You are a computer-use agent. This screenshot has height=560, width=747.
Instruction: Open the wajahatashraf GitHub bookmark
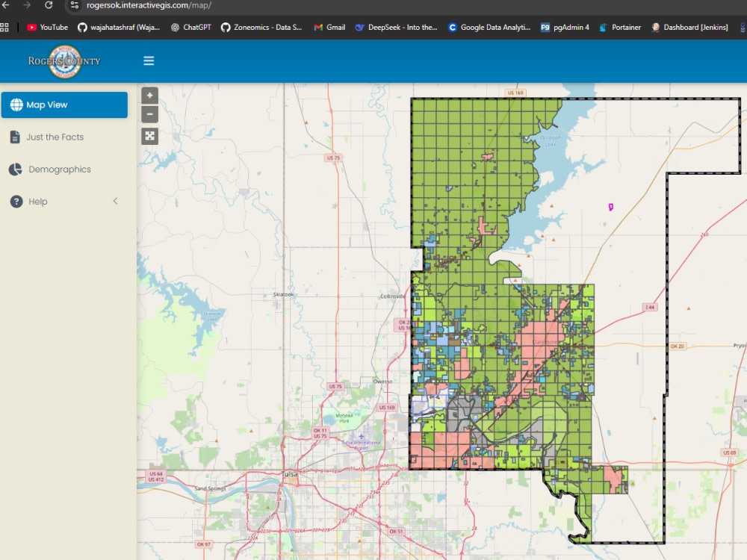pos(119,27)
